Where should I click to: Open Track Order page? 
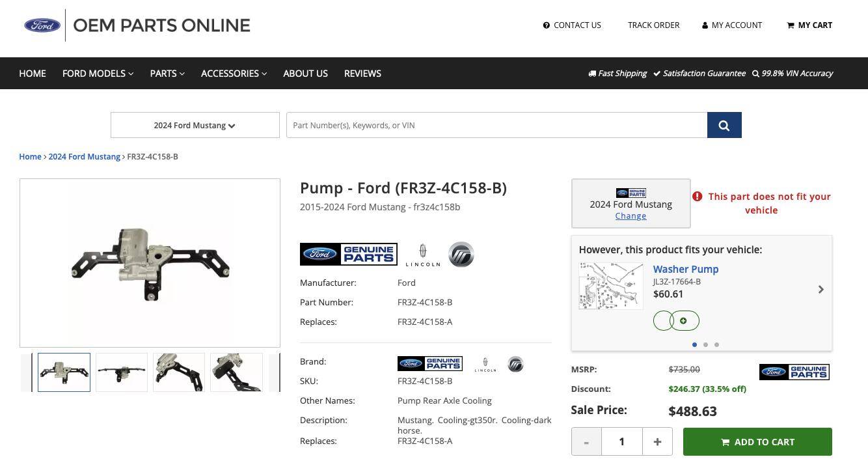point(653,25)
